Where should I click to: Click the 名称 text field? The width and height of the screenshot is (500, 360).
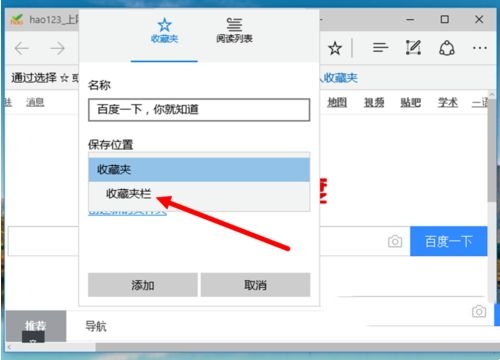click(x=199, y=110)
